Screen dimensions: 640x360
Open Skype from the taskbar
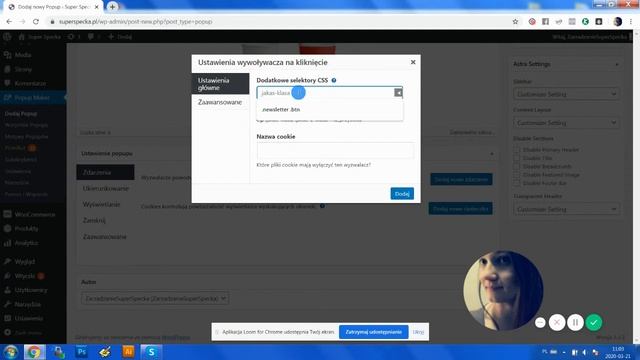click(151, 352)
